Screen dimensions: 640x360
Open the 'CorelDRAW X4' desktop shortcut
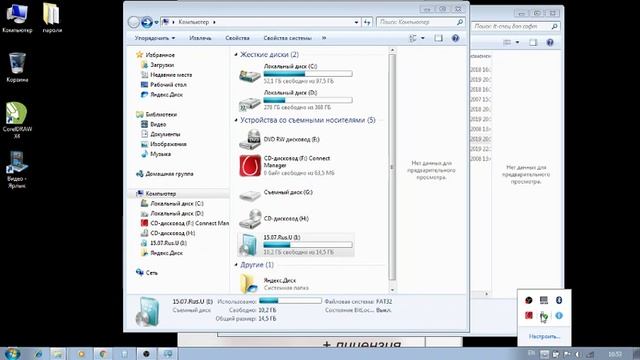point(17,120)
